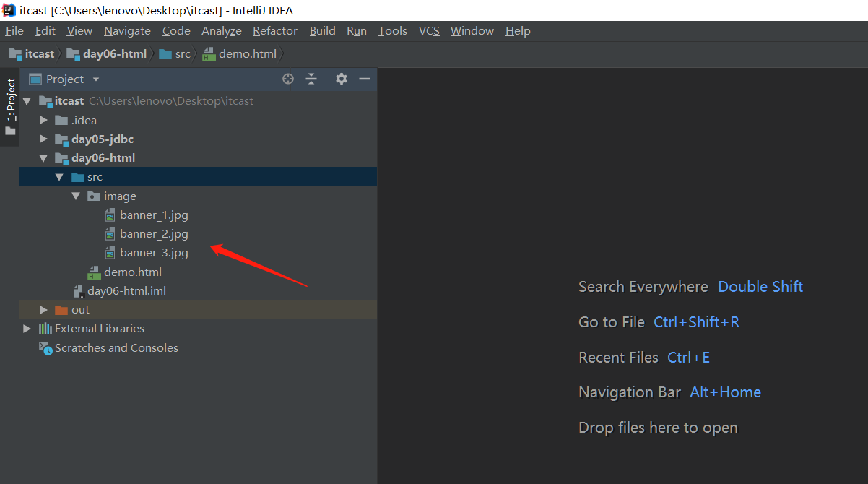Viewport: 868px width, 484px height.
Task: Select banner_3.jpg file
Action: [x=198, y=252]
